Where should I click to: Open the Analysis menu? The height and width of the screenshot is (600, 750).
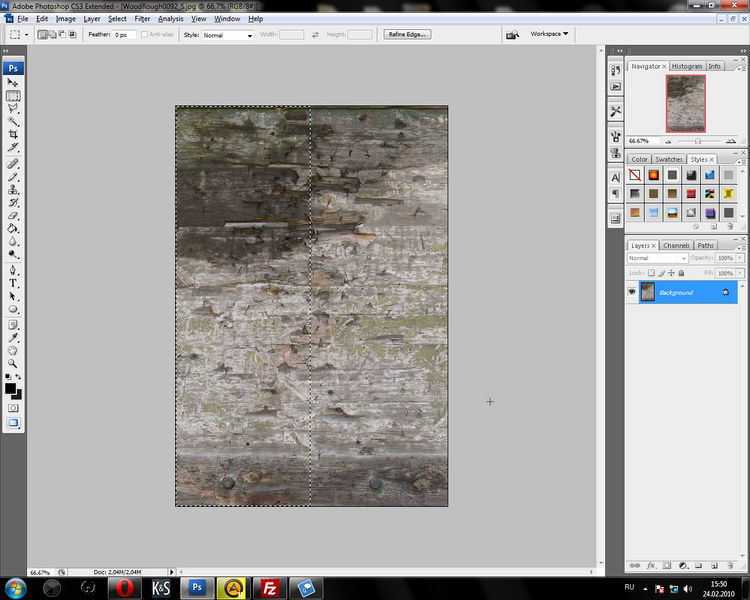coord(171,19)
